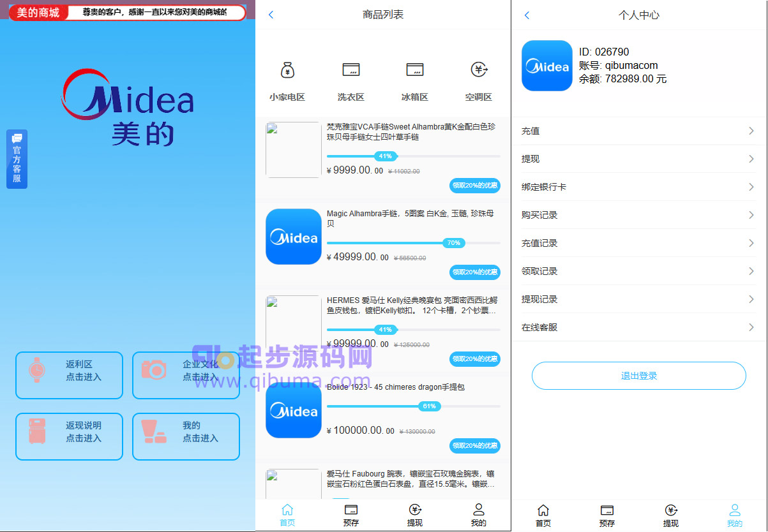Open 绑定银行卡 menu text
768x532 pixels.
click(x=544, y=187)
